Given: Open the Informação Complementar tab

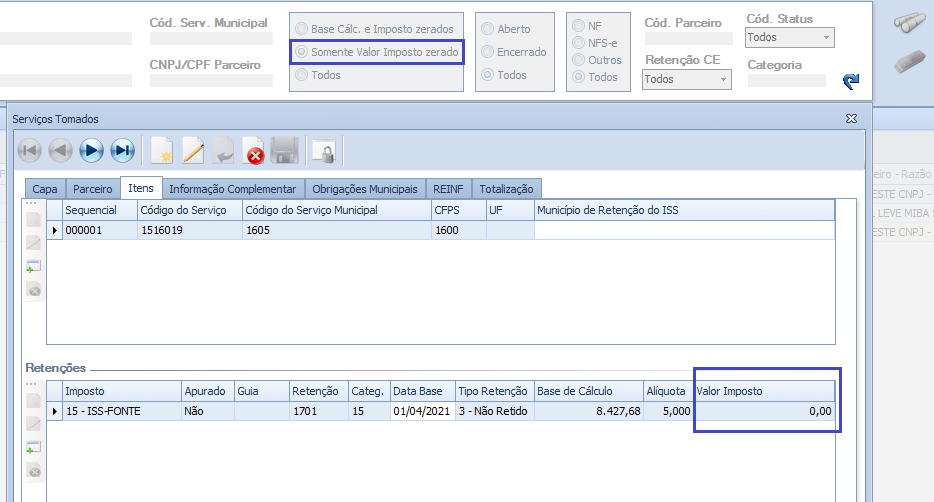Looking at the screenshot, I should point(233,188).
